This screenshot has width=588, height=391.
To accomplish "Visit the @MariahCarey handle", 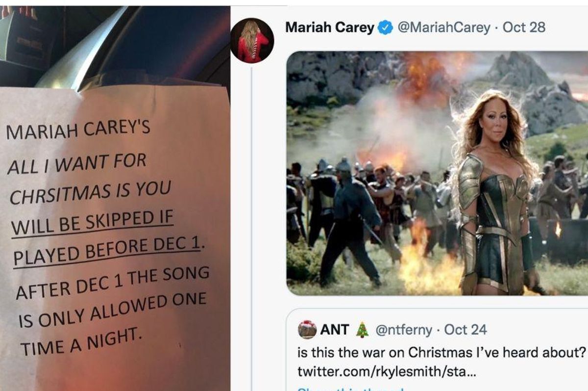I will (x=443, y=27).
